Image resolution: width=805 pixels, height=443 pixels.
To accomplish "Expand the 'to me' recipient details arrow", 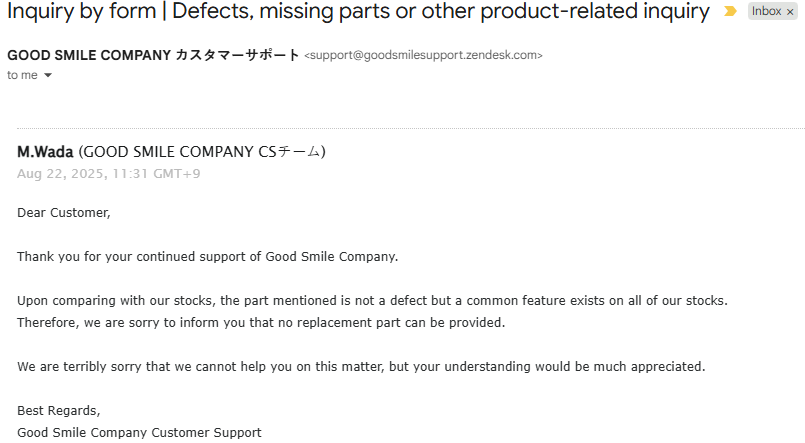I will coord(47,76).
